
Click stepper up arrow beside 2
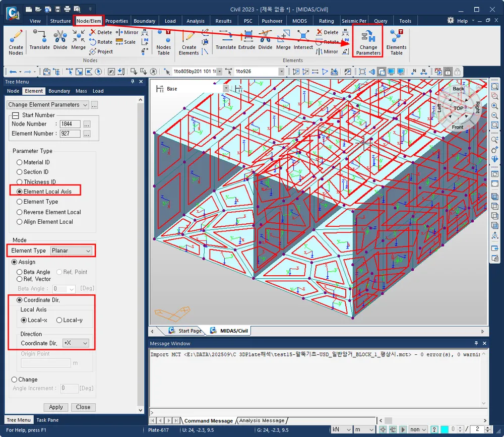coord(487,427)
